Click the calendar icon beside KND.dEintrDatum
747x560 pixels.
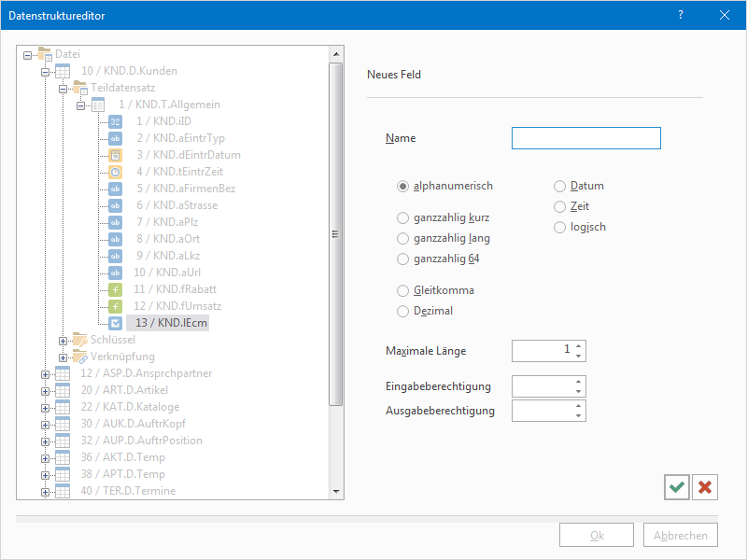click(115, 155)
